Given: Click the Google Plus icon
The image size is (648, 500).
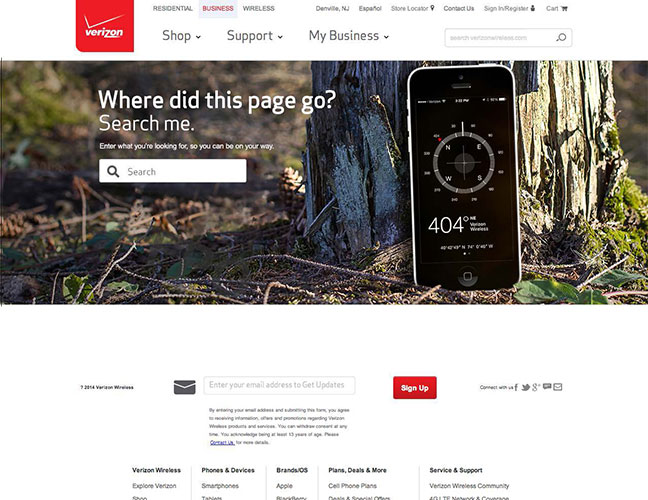Looking at the screenshot, I should [536, 387].
